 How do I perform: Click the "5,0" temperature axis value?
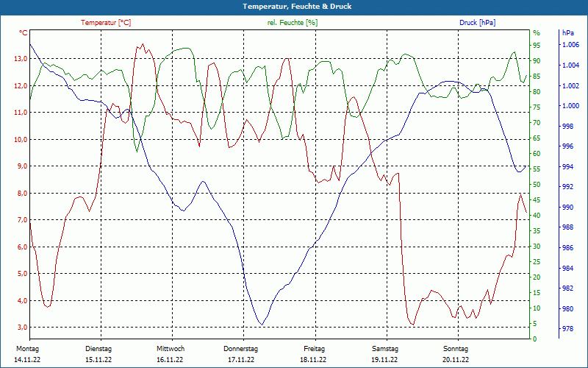coord(23,273)
